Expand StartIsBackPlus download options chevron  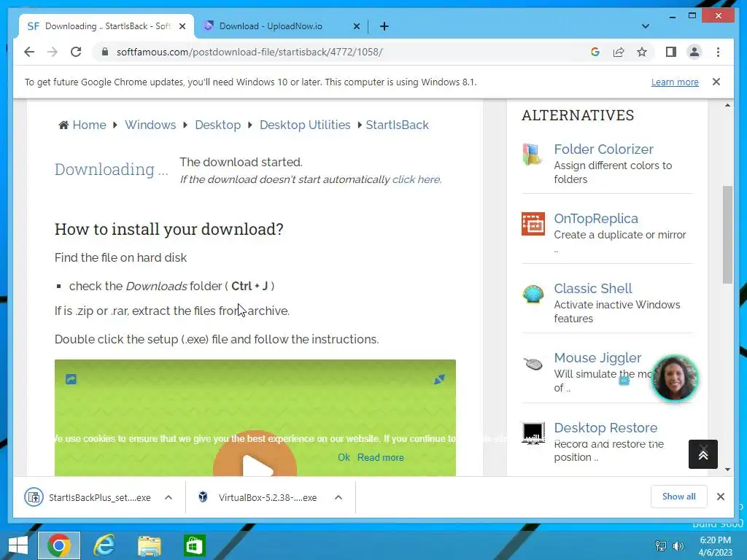tap(169, 497)
